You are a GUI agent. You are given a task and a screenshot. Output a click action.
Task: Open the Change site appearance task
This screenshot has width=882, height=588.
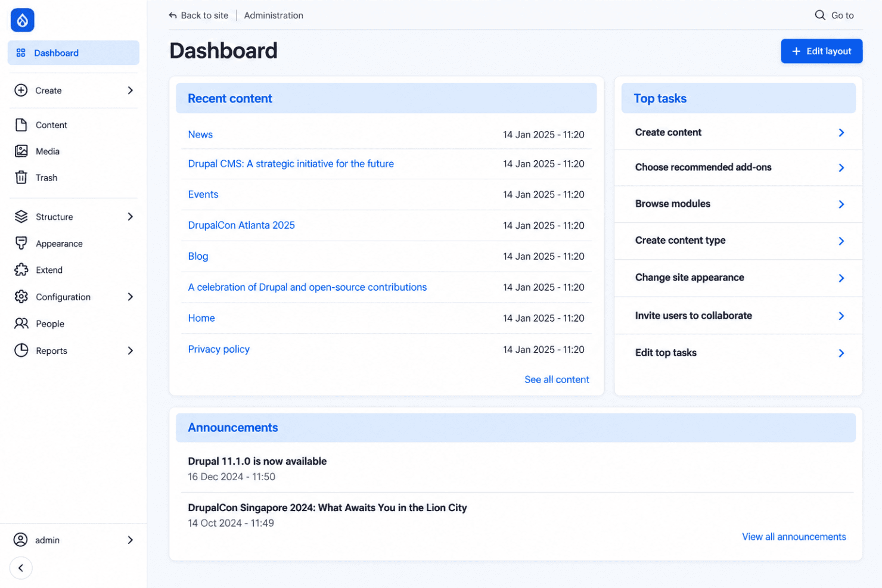point(738,278)
